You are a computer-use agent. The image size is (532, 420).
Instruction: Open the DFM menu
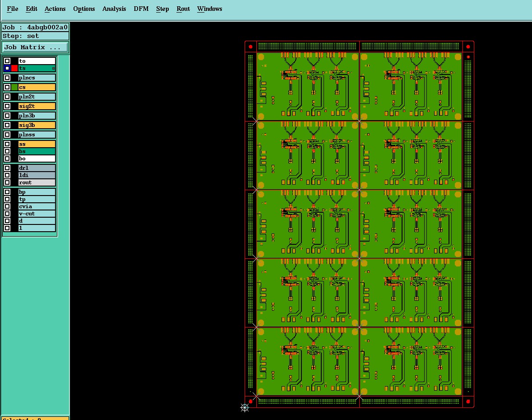[141, 9]
